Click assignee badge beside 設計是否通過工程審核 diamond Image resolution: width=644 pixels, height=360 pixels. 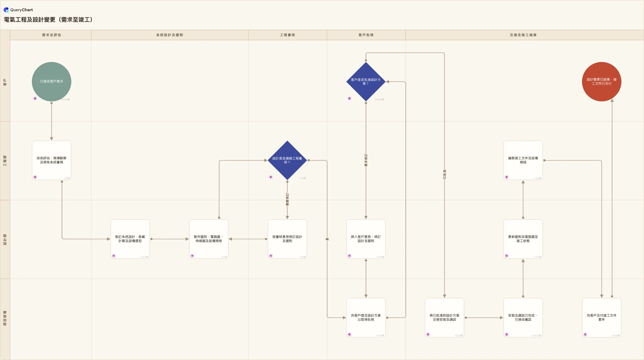271,177
